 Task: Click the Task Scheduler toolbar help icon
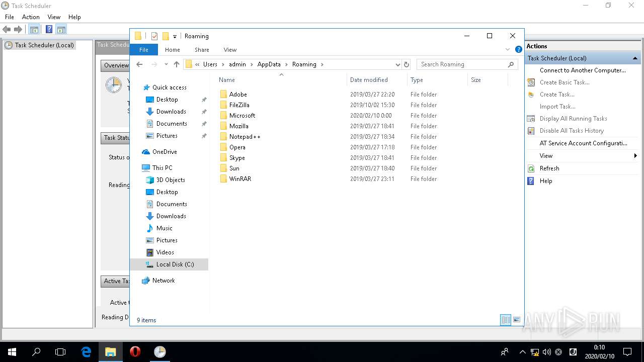pos(49,30)
